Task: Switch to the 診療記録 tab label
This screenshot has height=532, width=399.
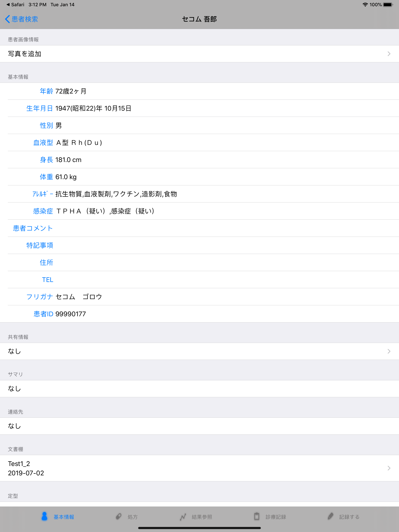Action: click(276, 517)
